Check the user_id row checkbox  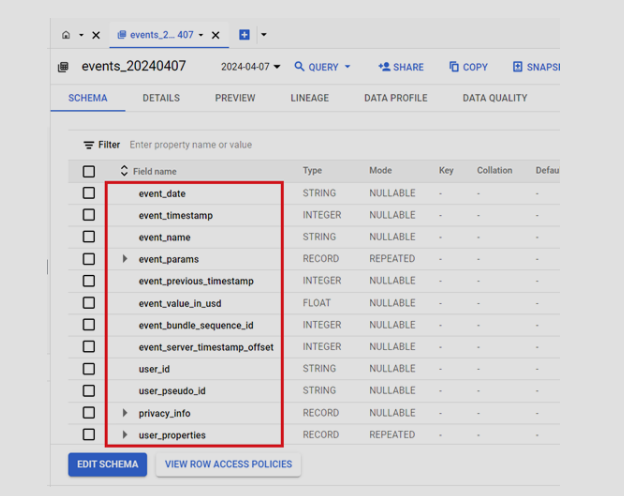coord(89,369)
